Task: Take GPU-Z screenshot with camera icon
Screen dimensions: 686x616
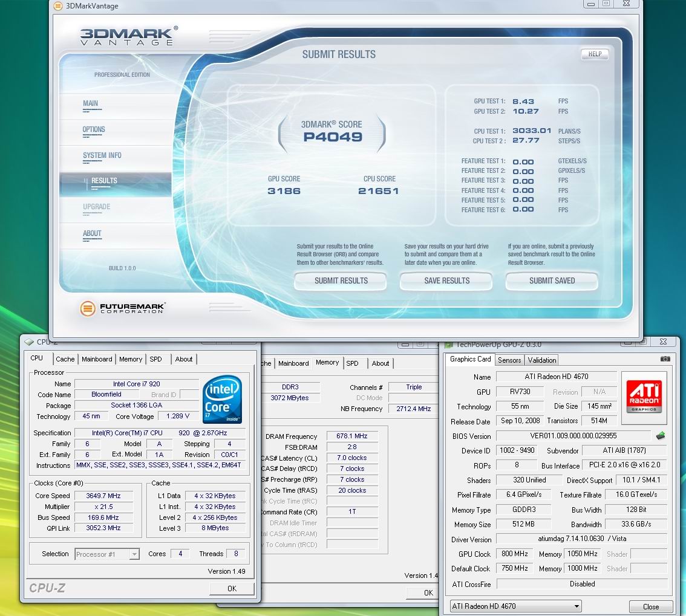Action: click(665, 359)
